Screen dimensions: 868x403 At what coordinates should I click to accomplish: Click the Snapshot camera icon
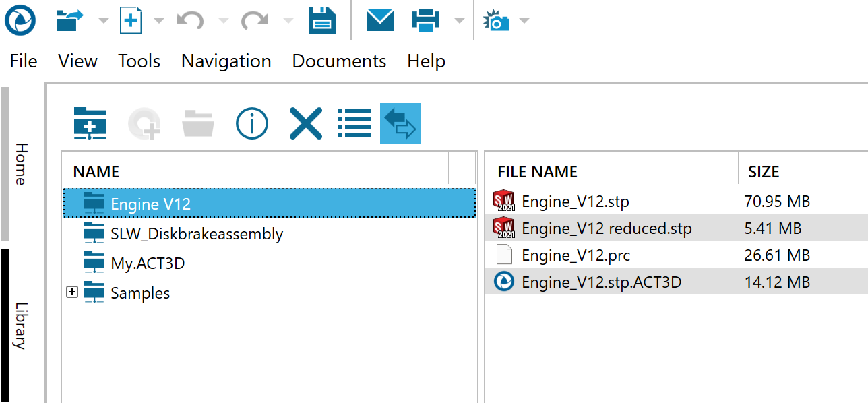(x=497, y=21)
